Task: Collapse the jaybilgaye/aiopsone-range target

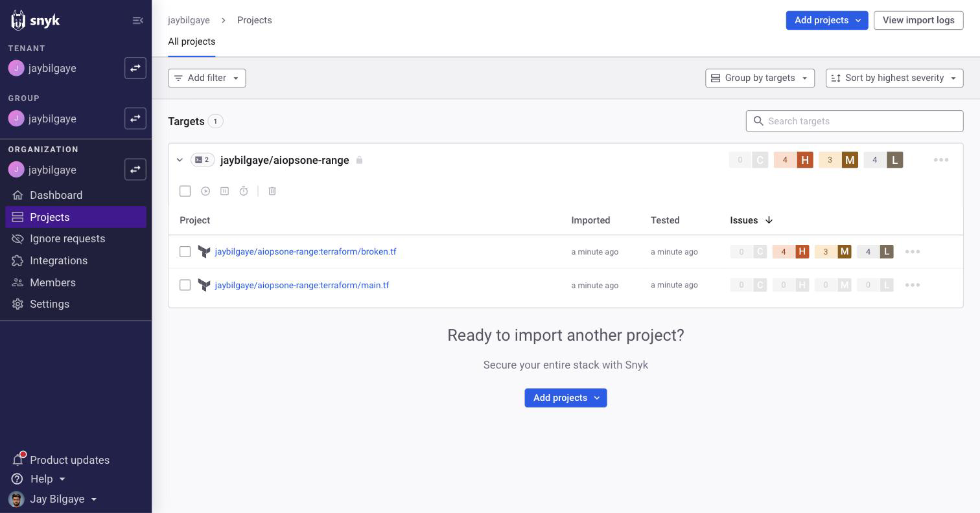Action: tap(180, 160)
